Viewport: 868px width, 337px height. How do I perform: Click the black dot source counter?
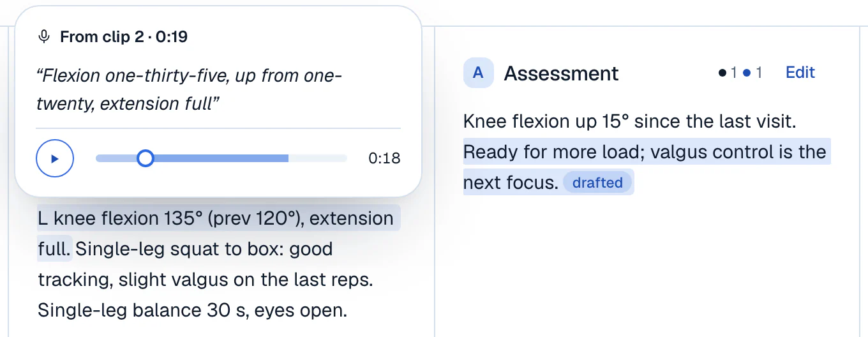[728, 73]
